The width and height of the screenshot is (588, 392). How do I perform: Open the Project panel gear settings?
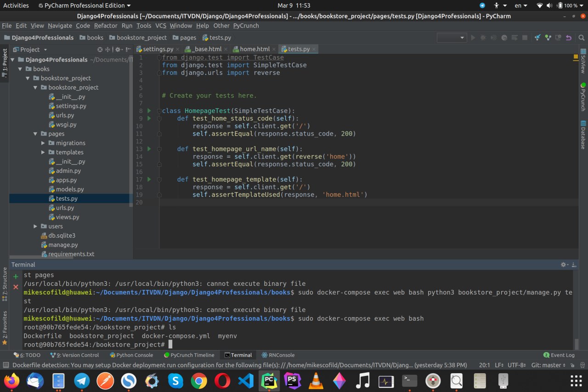coord(118,49)
